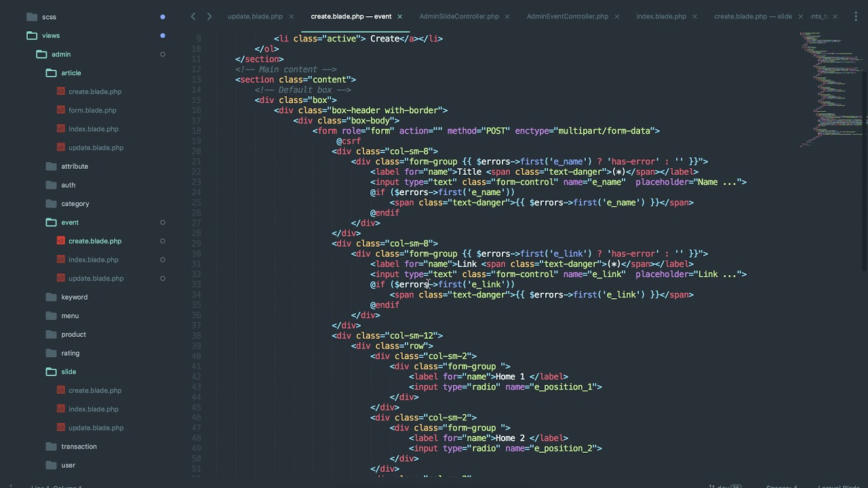Expand the auth folder
This screenshot has width=868, height=488.
pos(51,185)
